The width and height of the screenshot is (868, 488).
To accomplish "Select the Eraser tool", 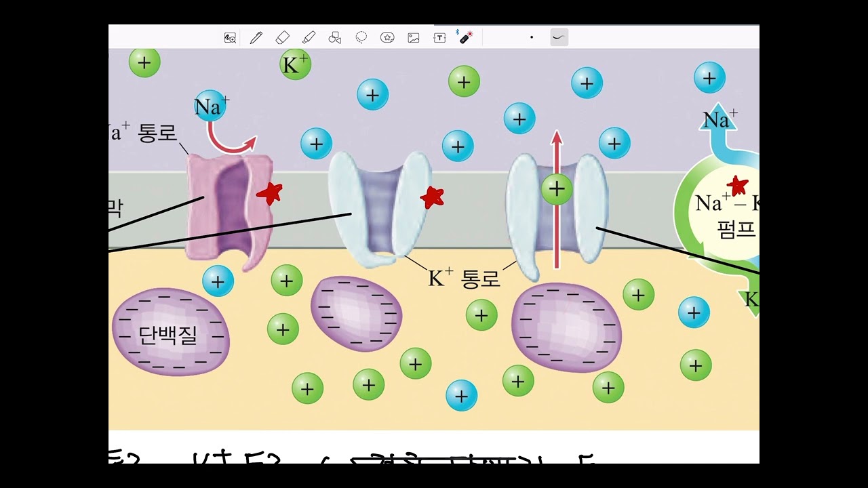I will [x=283, y=38].
